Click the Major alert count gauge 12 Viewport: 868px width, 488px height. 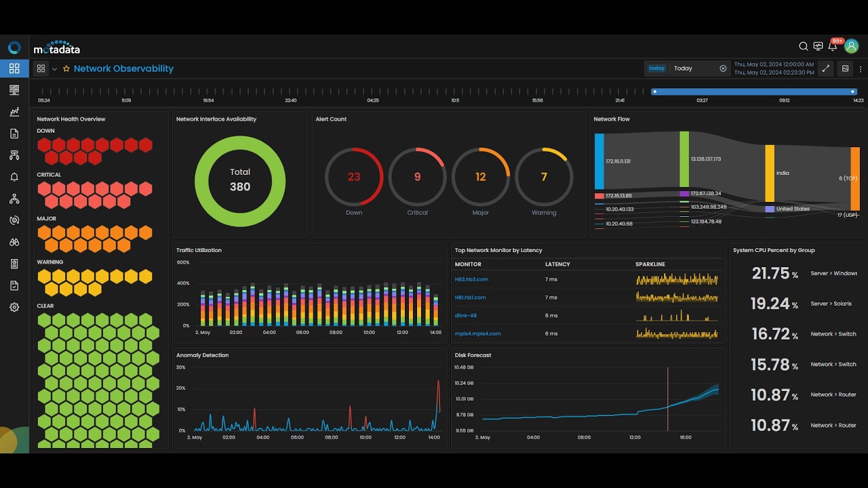pyautogui.click(x=481, y=177)
